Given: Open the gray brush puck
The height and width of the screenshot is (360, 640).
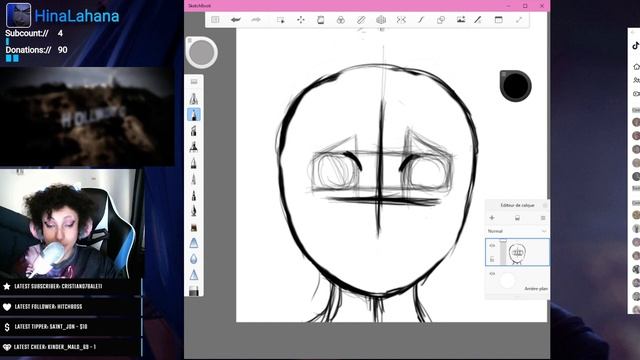Looking at the screenshot, I should [202, 53].
